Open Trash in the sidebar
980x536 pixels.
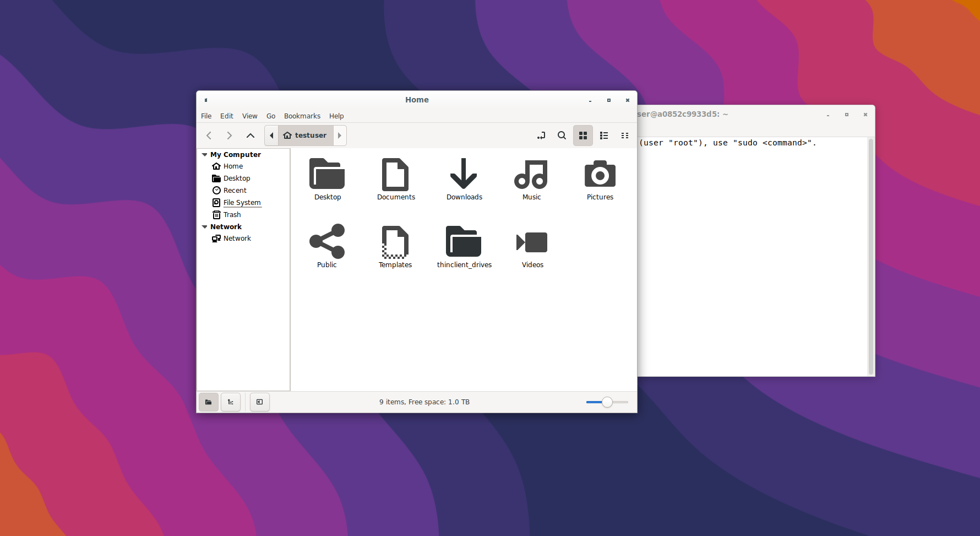(x=232, y=215)
